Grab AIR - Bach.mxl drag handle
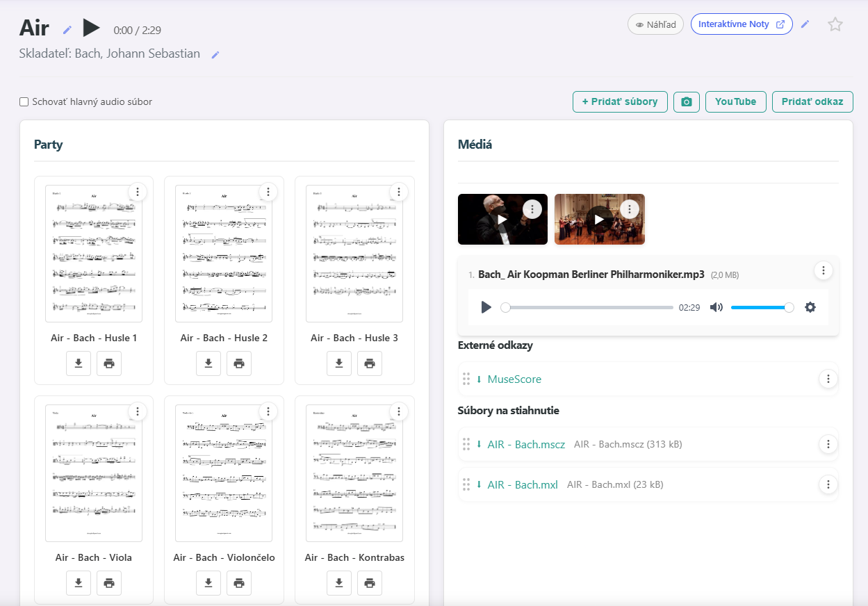Screen dimensions: 868x606 466,485
